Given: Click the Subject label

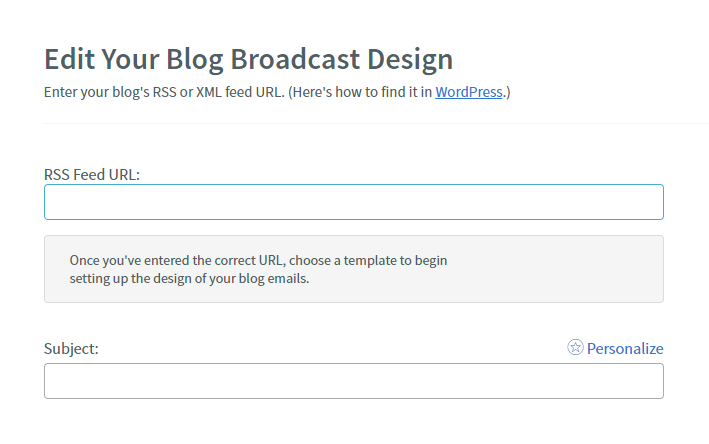Looking at the screenshot, I should (x=71, y=349).
